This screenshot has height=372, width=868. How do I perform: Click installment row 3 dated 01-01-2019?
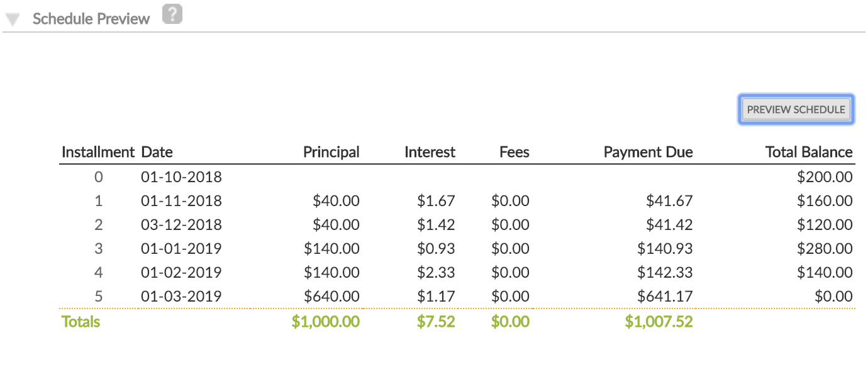[x=181, y=248]
